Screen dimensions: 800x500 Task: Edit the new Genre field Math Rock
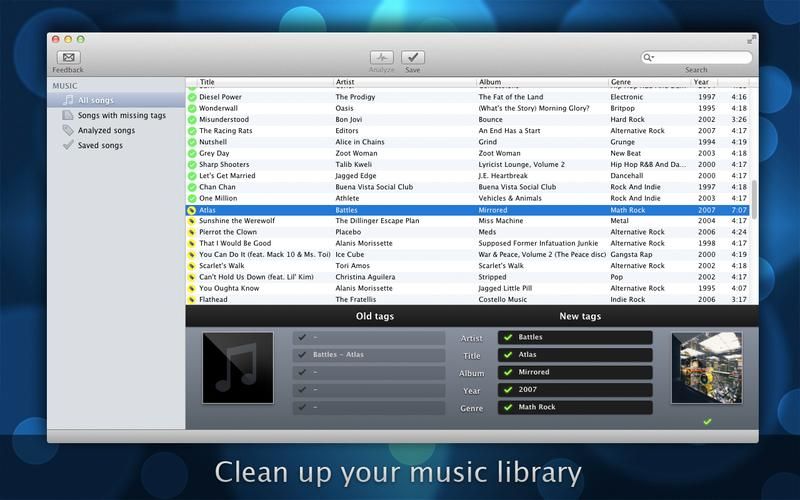point(575,407)
